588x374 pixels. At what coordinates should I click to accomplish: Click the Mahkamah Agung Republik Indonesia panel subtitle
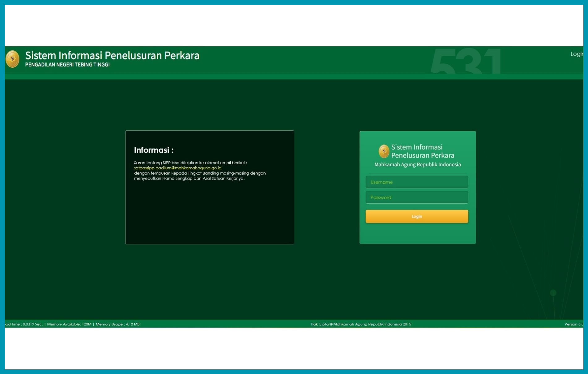click(417, 165)
